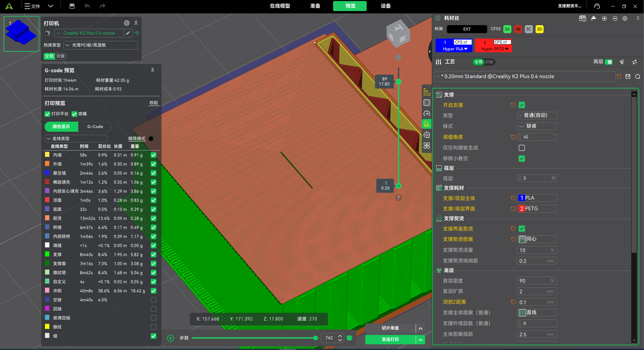Select the support settings tab icon

[427, 124]
